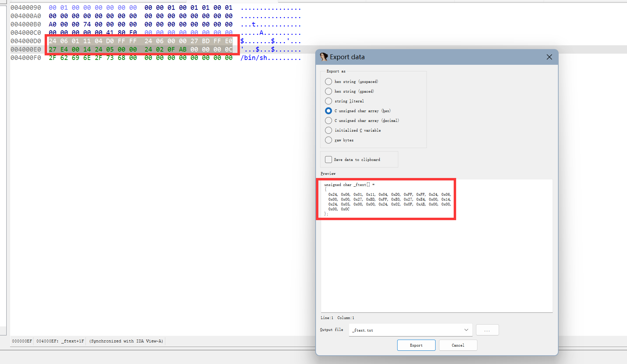Image resolution: width=627 pixels, height=364 pixels.
Task: Click the address 004000F0 in hex view
Action: [26, 58]
